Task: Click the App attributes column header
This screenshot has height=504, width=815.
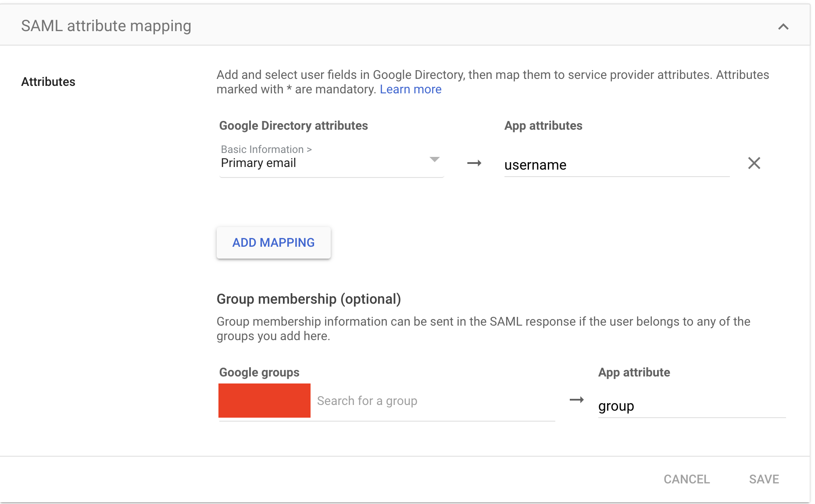Action: (x=543, y=125)
